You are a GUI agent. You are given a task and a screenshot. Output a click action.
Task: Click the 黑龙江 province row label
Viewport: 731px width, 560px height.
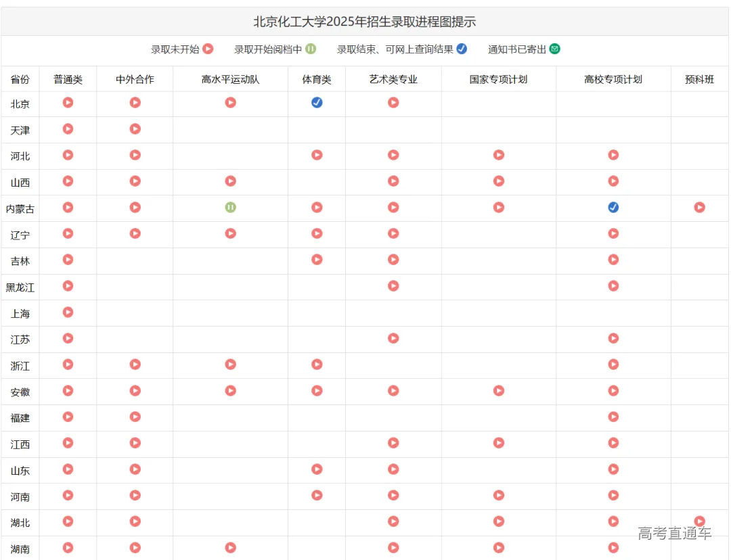pos(20,287)
